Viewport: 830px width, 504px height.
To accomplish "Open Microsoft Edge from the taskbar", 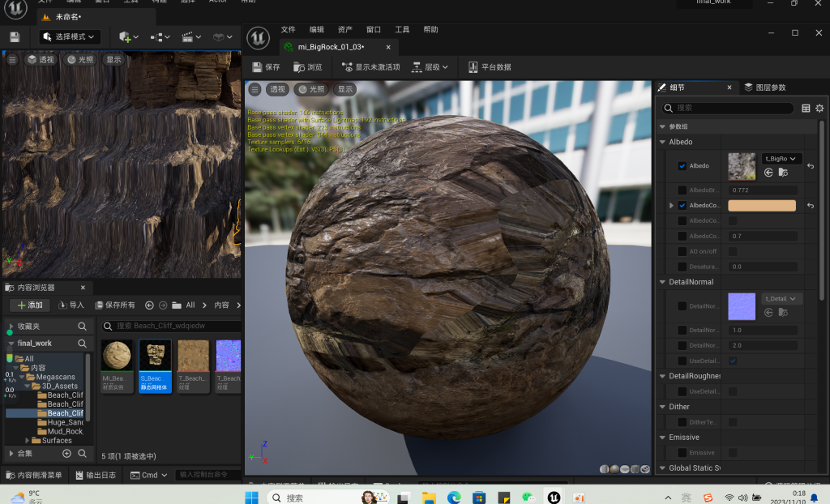I will click(x=454, y=498).
